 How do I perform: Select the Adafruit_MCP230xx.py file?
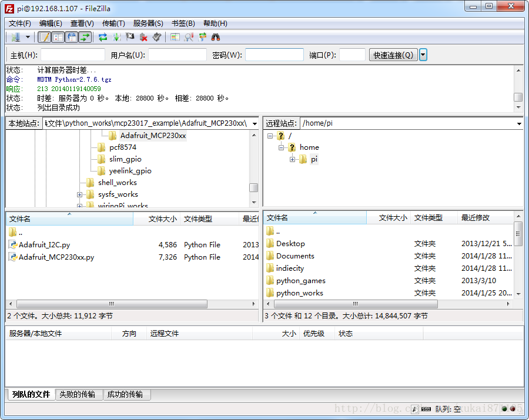[56, 257]
